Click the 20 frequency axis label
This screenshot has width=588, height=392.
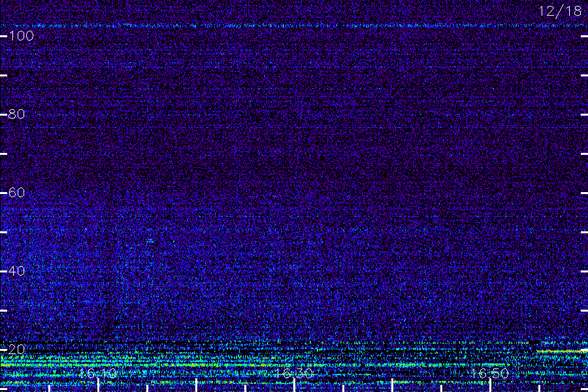point(16,350)
